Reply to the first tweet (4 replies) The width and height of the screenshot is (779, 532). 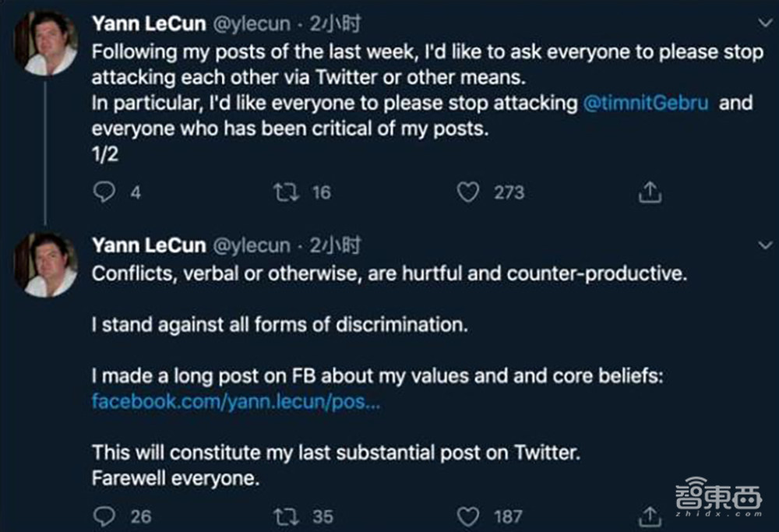click(x=104, y=192)
